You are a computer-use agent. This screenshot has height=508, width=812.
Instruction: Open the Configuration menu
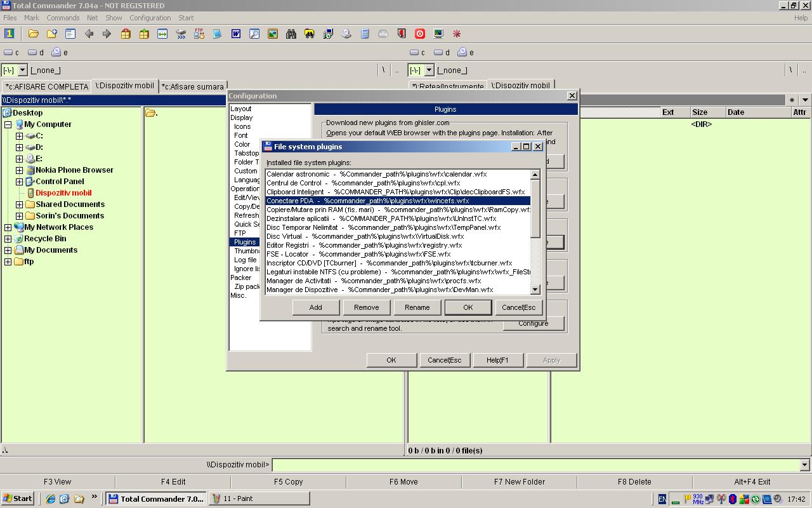[x=150, y=18]
